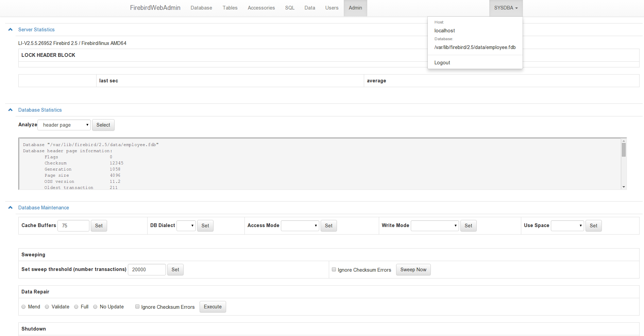Enable Ignore Checksum Errors in Data Repair
Image resolution: width=644 pixels, height=336 pixels.
tap(137, 306)
